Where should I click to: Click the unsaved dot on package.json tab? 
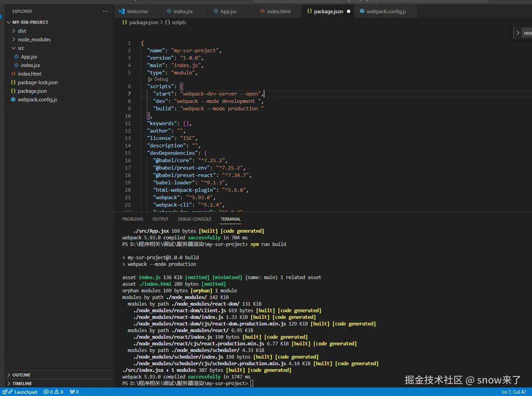tap(349, 11)
